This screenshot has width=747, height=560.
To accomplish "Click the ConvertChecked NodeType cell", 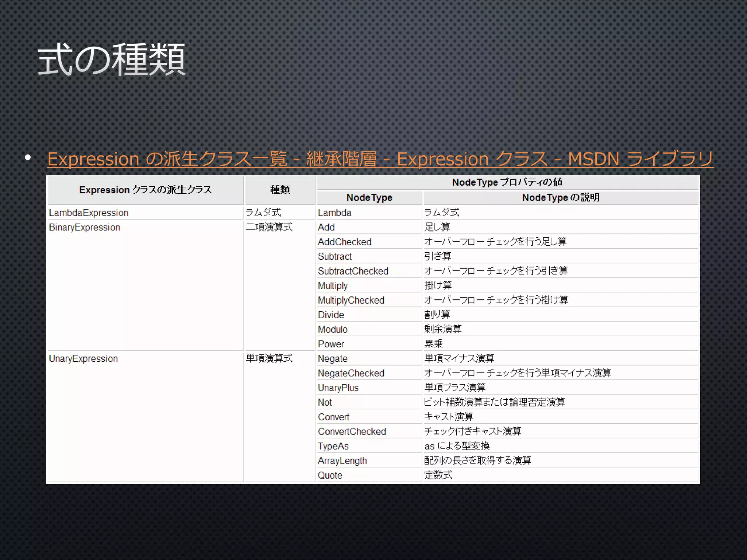I will point(369,431).
